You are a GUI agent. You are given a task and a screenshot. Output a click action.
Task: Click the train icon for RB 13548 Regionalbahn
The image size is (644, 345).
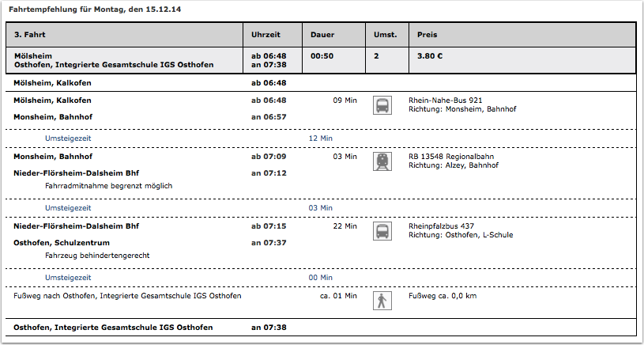[x=382, y=161]
